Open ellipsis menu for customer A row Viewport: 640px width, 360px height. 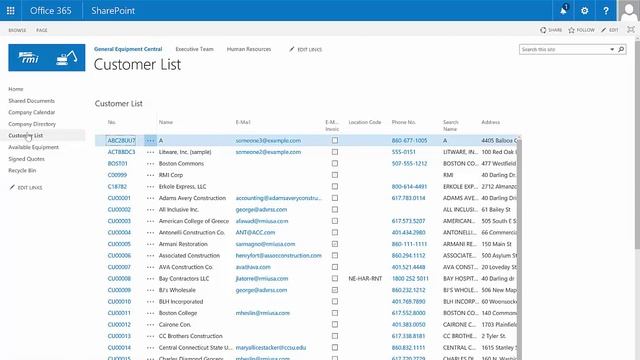[150, 140]
